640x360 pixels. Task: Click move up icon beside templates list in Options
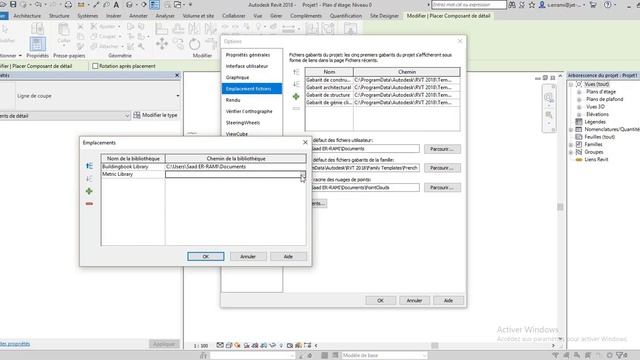point(296,72)
